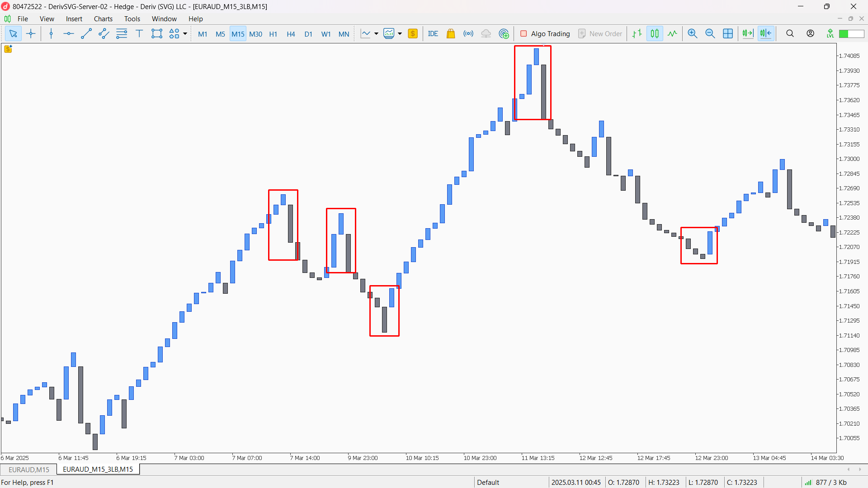The image size is (868, 488).
Task: Open the Help menu
Action: coord(196,19)
